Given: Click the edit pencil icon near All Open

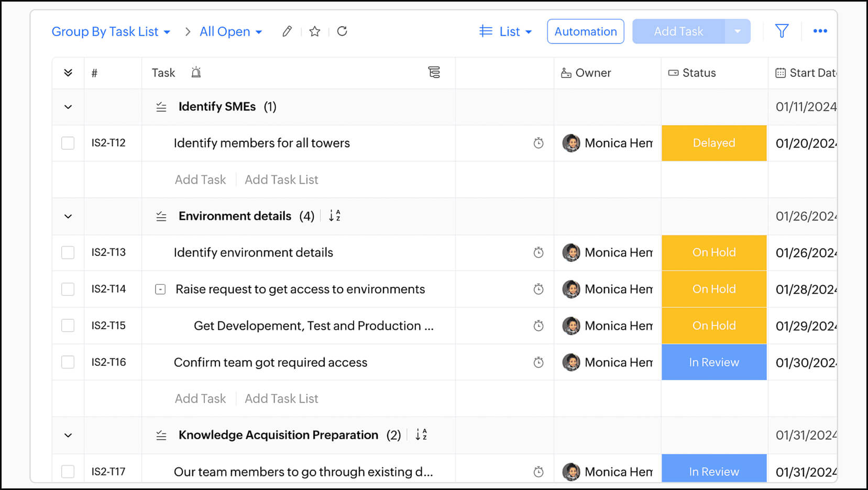Looking at the screenshot, I should pyautogui.click(x=287, y=31).
